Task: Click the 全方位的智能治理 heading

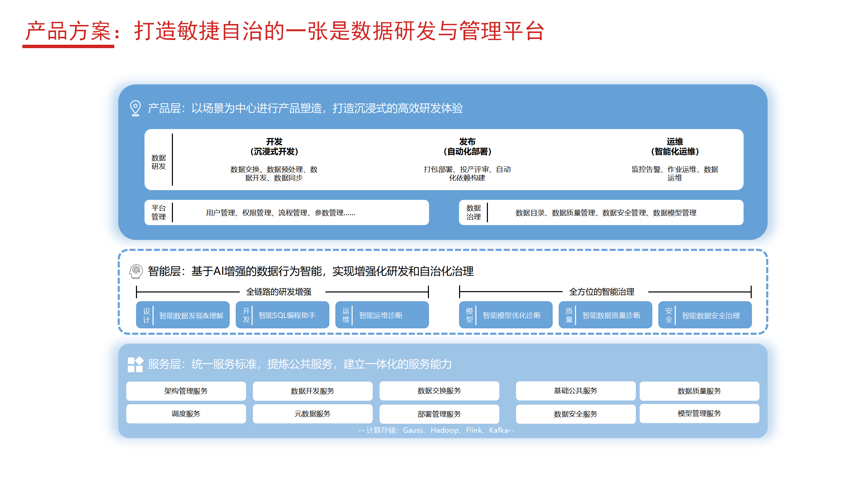Action: tap(602, 292)
